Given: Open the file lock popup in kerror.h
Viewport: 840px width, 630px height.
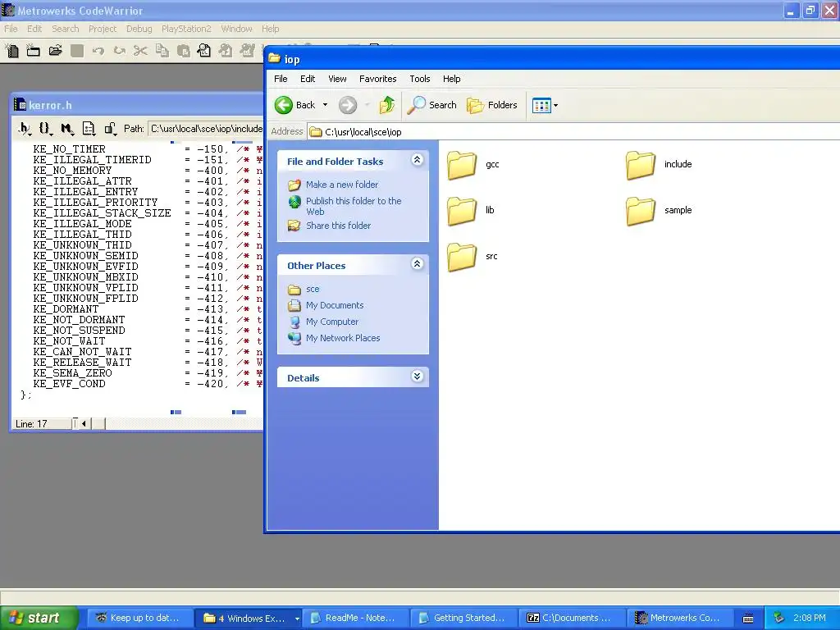Looking at the screenshot, I should [110, 129].
